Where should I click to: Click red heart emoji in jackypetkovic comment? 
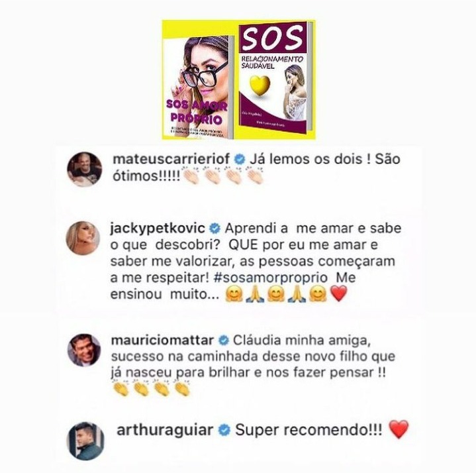339,293
